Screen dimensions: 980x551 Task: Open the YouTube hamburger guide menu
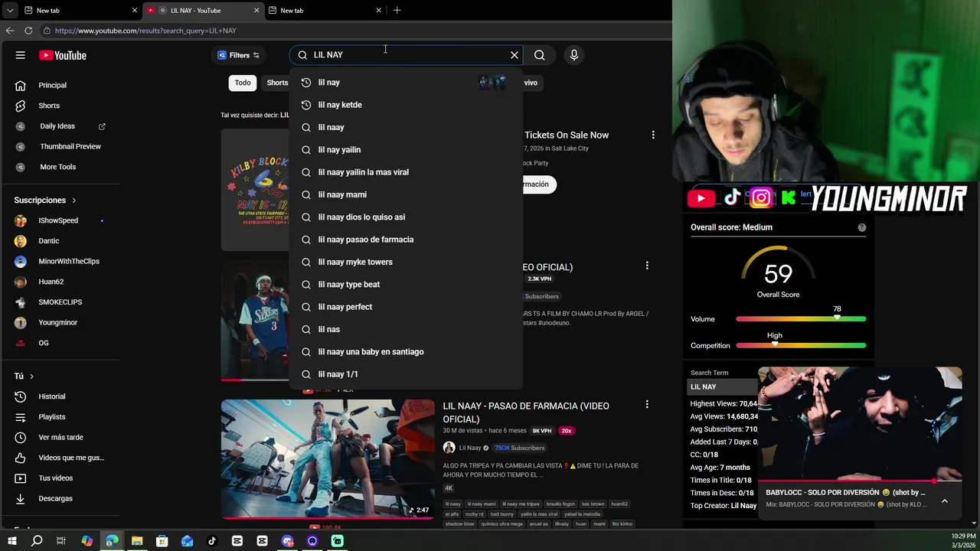point(21,55)
